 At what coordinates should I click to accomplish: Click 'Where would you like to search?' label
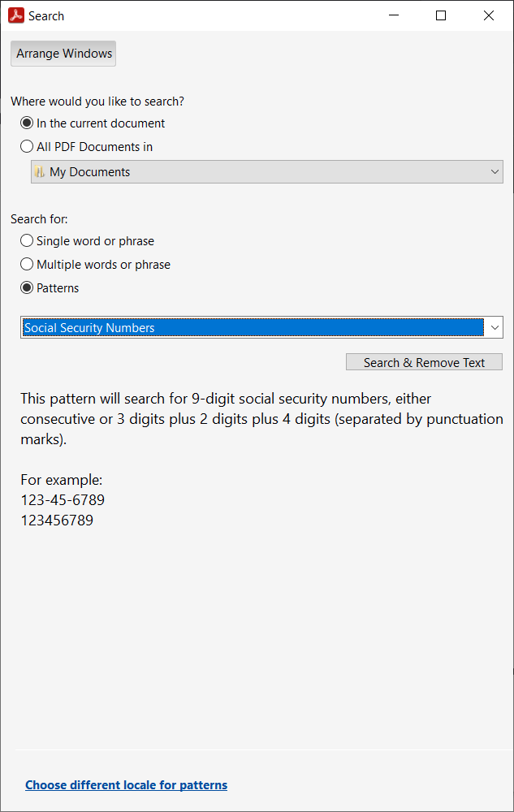pyautogui.click(x=97, y=101)
